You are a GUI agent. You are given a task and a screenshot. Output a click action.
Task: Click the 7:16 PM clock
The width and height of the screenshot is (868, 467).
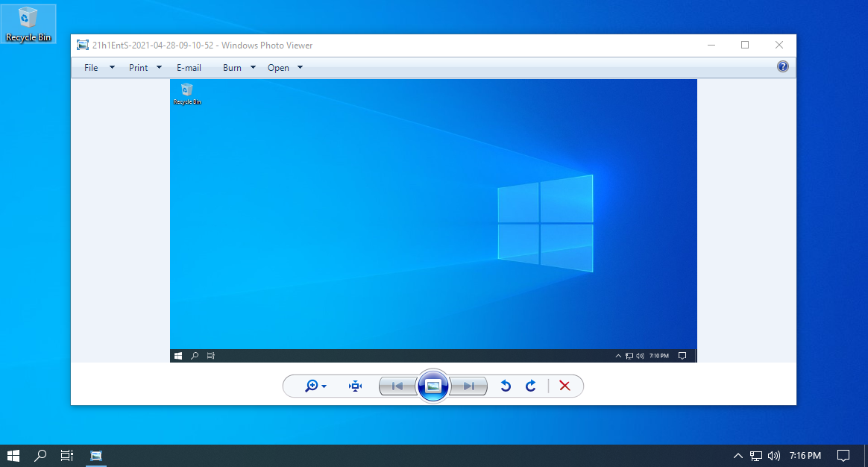[x=805, y=456]
